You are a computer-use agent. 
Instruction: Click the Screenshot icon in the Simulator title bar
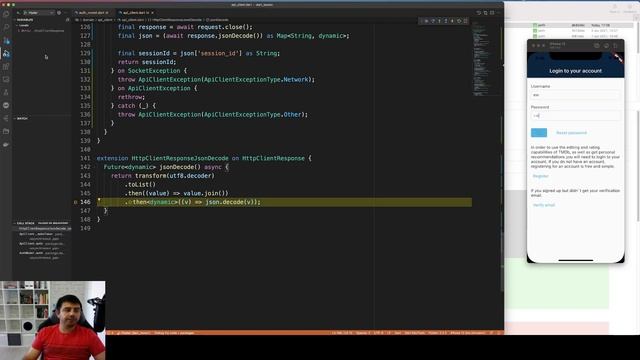(x=606, y=45)
